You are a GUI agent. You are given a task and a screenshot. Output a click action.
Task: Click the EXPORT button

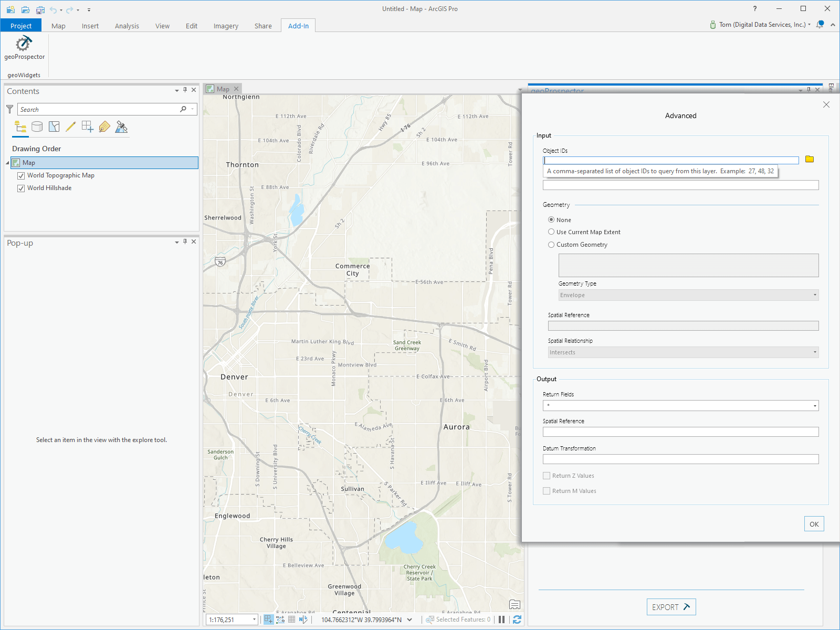tap(671, 607)
